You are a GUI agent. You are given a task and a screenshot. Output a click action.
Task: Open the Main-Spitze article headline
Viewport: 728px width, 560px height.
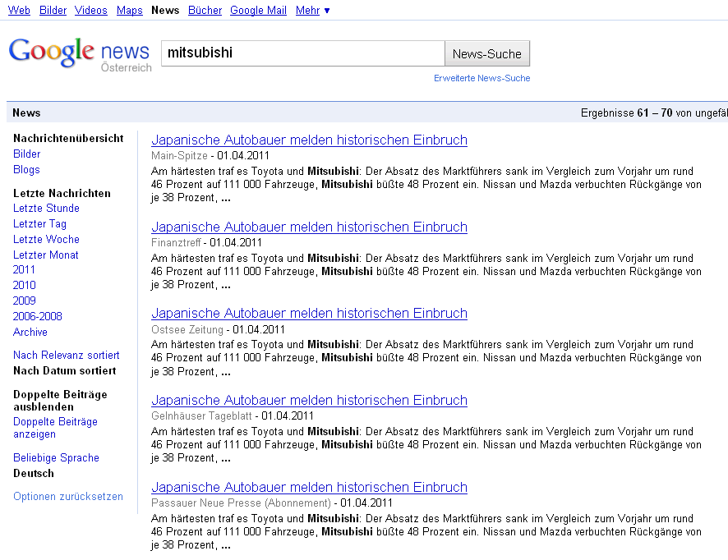[309, 140]
